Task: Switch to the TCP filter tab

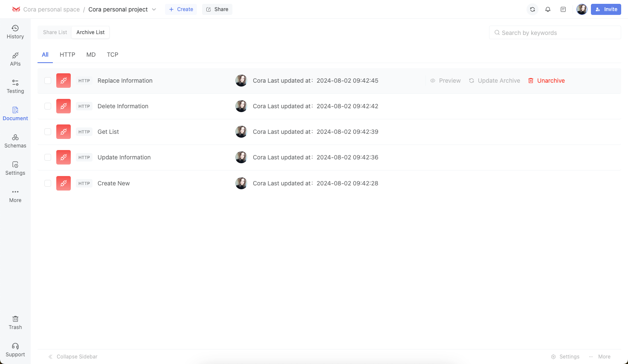Action: click(x=113, y=55)
